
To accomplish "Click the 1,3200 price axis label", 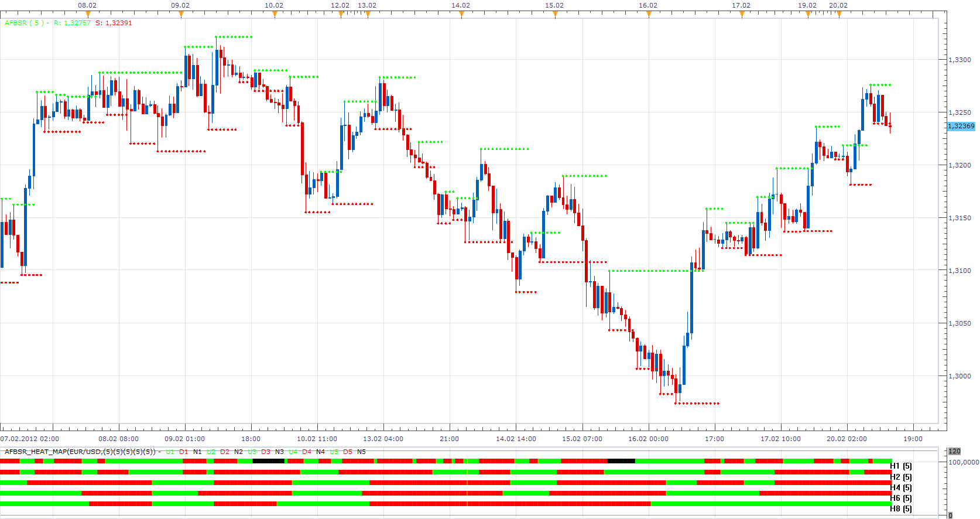I will (960, 165).
